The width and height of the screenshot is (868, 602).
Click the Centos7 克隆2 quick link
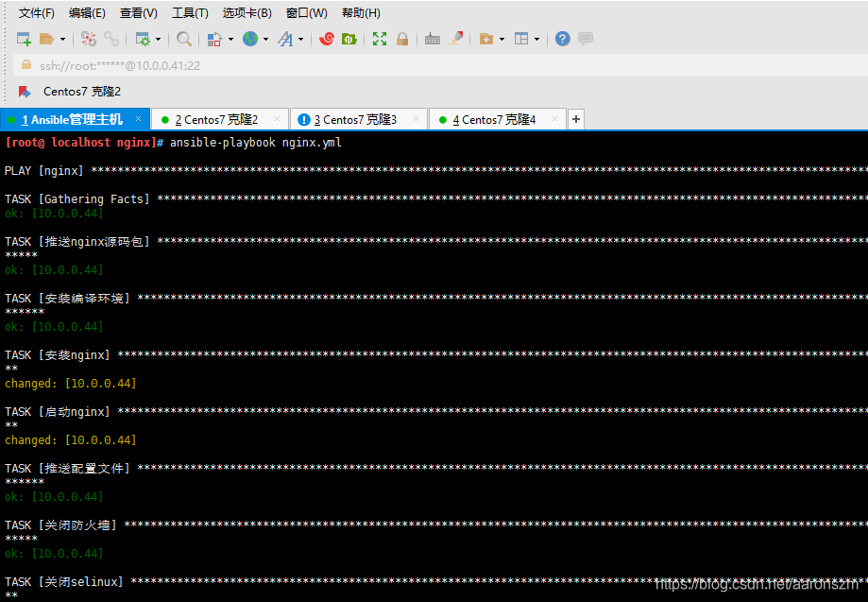[x=82, y=92]
